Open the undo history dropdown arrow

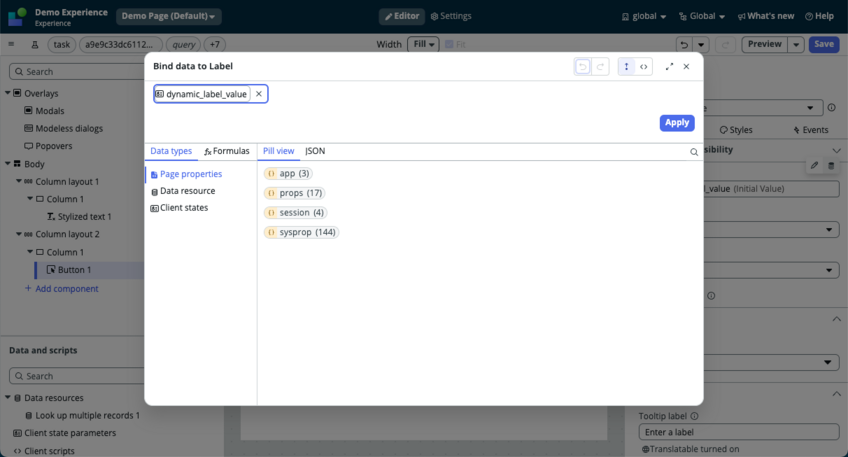(x=701, y=44)
